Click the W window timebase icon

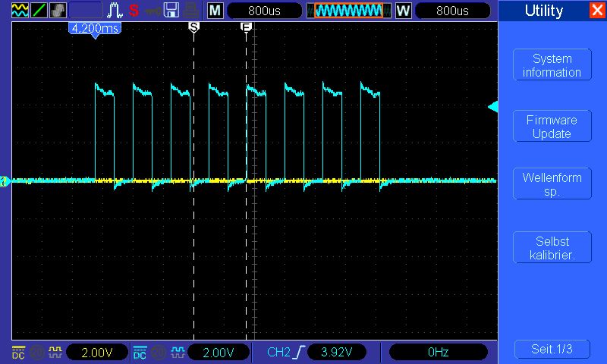tap(403, 11)
